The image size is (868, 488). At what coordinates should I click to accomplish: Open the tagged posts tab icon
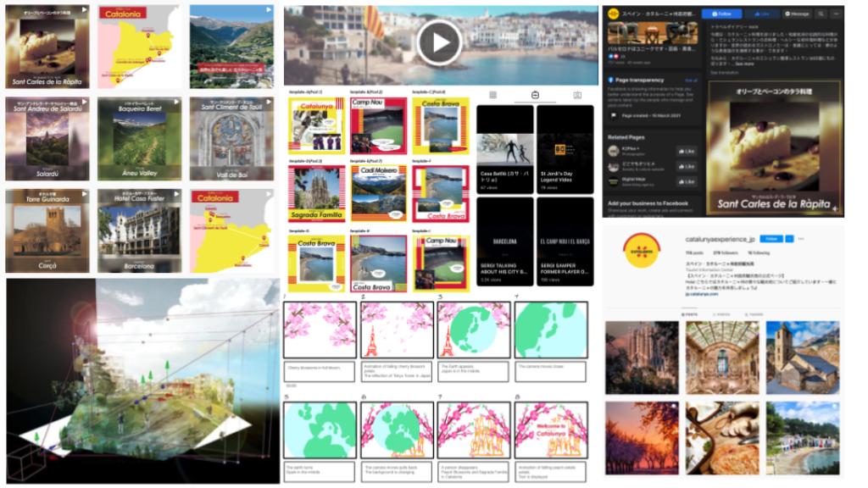coord(576,95)
